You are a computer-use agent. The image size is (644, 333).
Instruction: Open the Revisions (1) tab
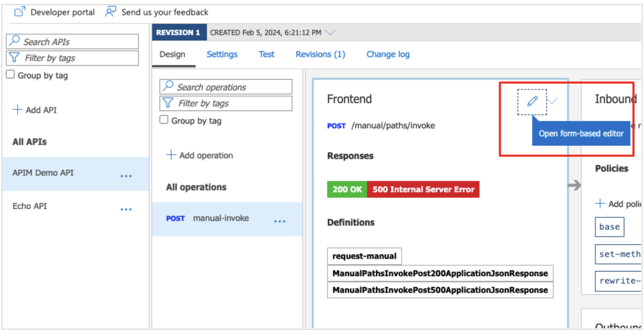pyautogui.click(x=320, y=54)
